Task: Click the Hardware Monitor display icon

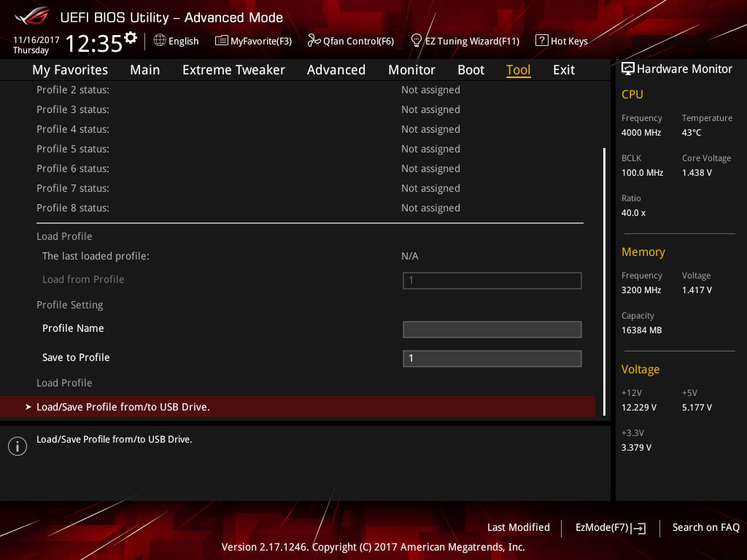Action: [x=628, y=69]
